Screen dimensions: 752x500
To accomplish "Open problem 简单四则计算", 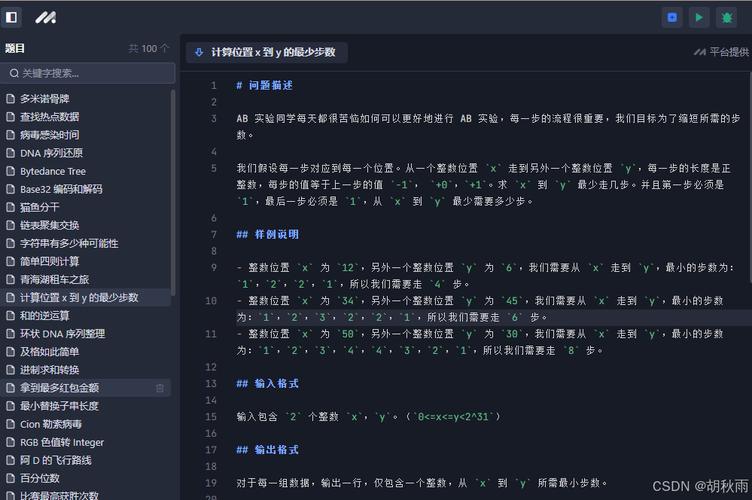I will click(x=49, y=261).
